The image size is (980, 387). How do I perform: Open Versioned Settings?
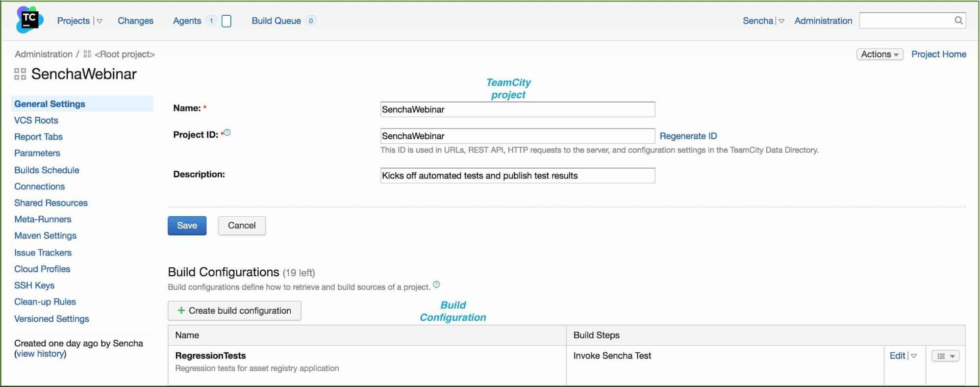click(x=51, y=319)
